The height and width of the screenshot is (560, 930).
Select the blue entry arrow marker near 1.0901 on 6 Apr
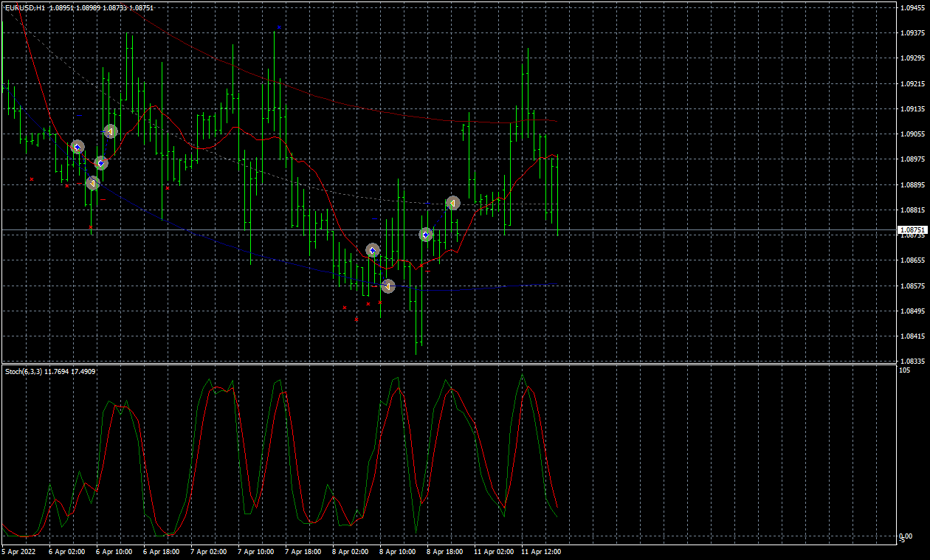click(77, 148)
